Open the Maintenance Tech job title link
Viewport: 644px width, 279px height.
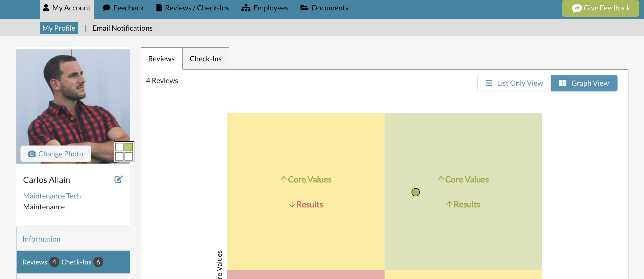[52, 196]
